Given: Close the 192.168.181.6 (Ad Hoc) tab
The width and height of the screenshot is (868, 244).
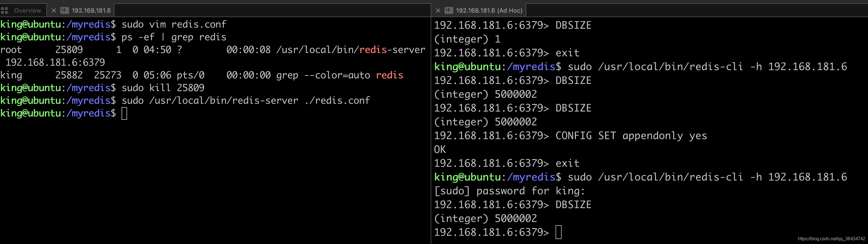Looking at the screenshot, I should click(x=438, y=10).
